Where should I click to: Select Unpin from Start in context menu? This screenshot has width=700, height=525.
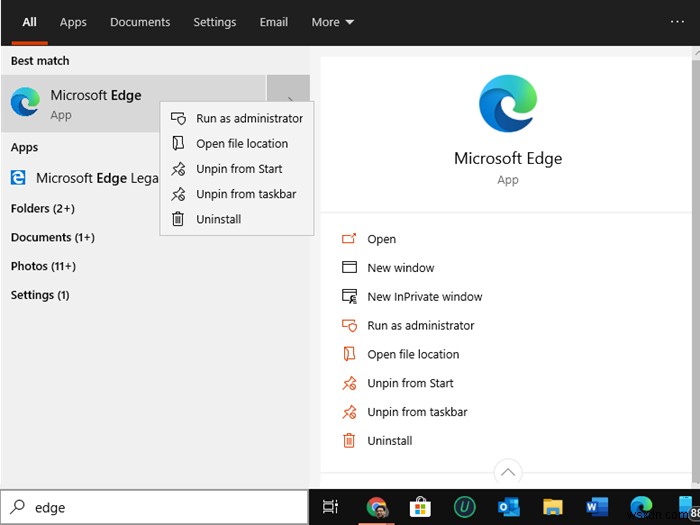point(237,169)
